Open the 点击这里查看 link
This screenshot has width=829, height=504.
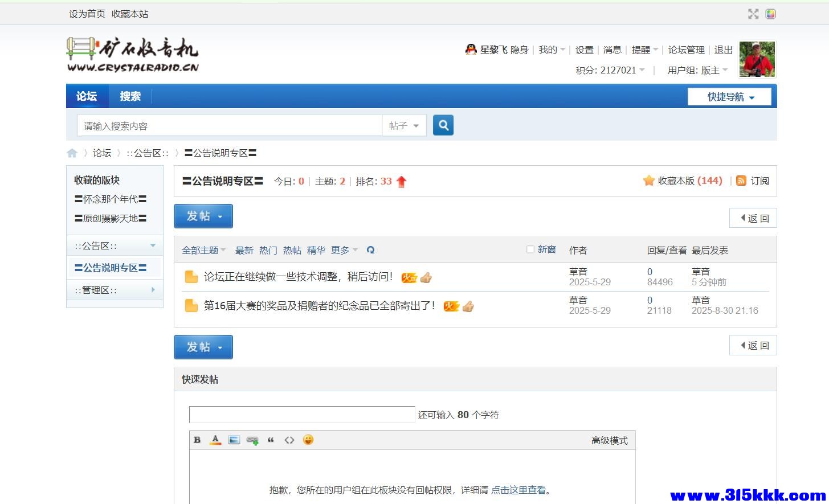519,490
